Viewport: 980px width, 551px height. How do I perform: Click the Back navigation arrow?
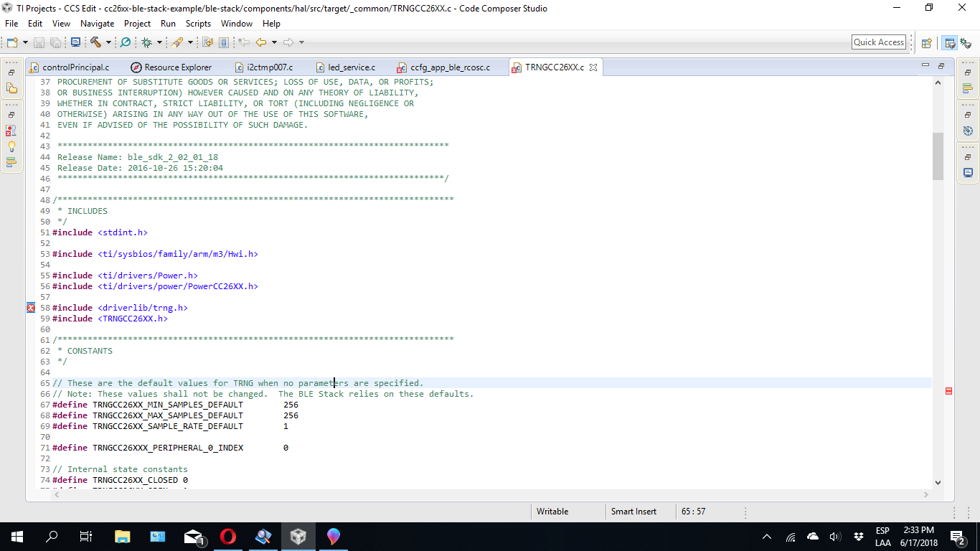[x=261, y=42]
